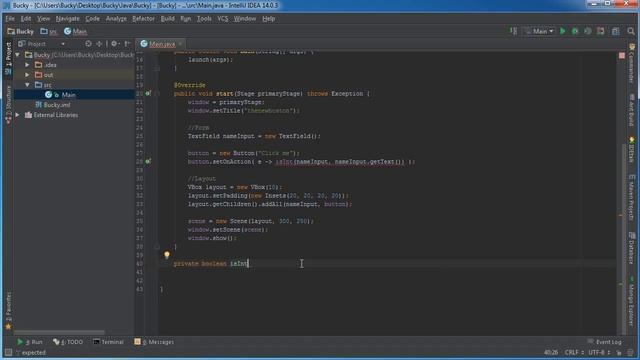Run the Main configuration with green play icon
This screenshot has width=640, height=360.
click(x=562, y=31)
